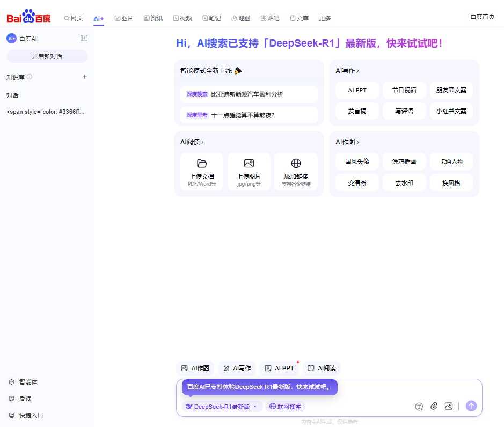Select the 网页 webpage tab
This screenshot has height=427, width=504.
[x=74, y=18]
